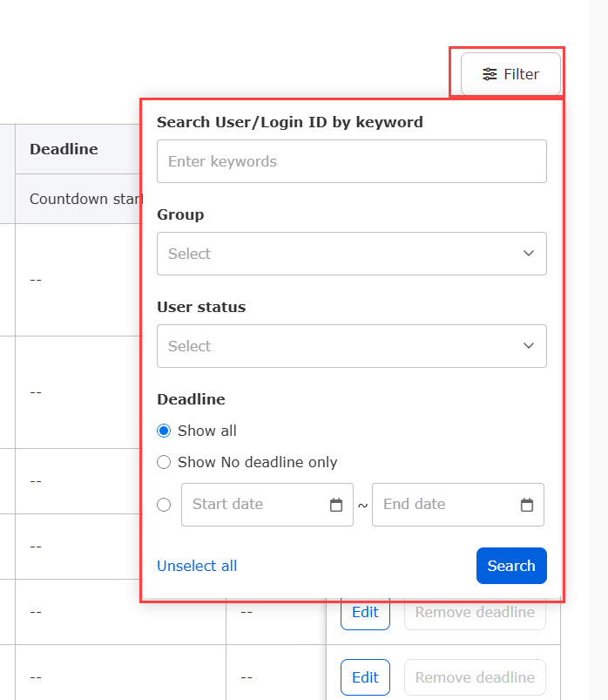Focus the Enter keywords search field
This screenshot has width=608, height=700.
[351, 161]
